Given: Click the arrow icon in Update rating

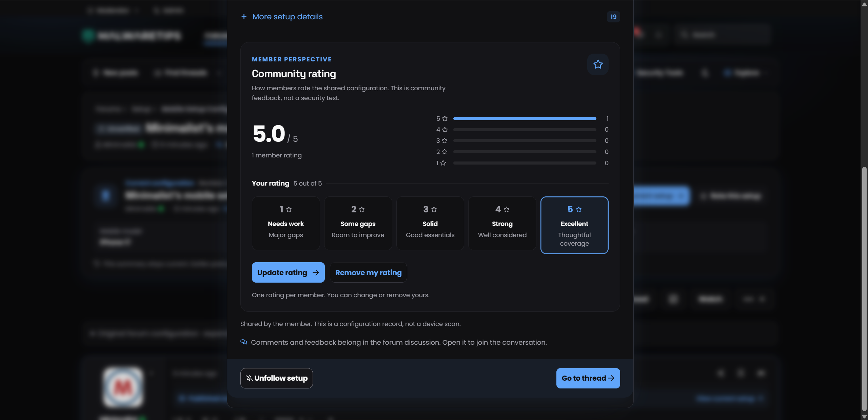Looking at the screenshot, I should tap(316, 272).
